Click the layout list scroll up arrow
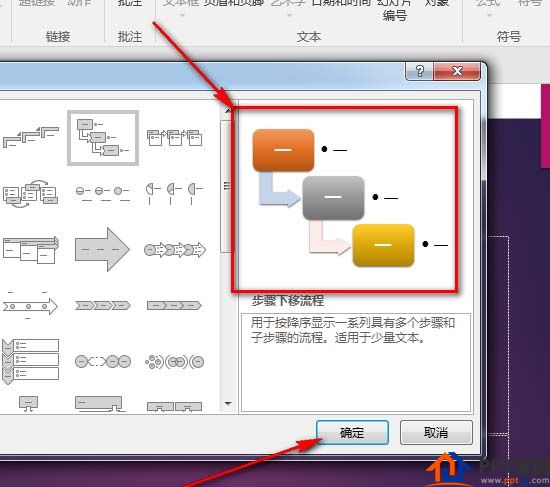Viewport: 550px width, 487px height. click(228, 111)
